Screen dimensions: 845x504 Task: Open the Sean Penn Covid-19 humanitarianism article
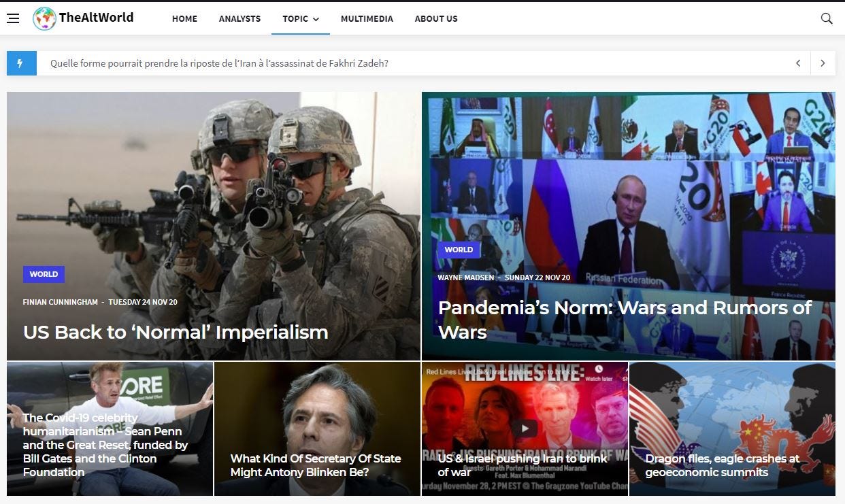tap(105, 445)
